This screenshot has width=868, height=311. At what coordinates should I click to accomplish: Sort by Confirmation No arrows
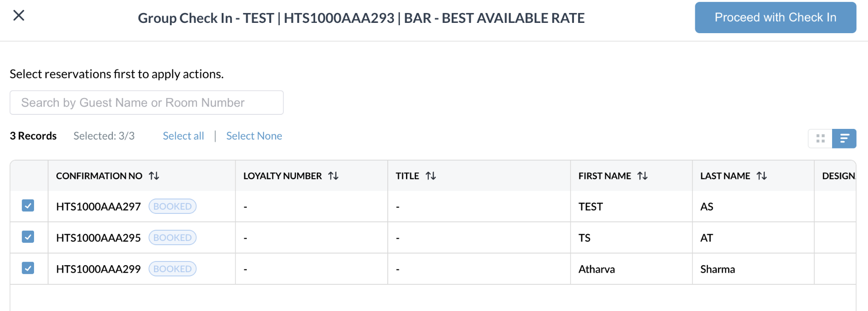[154, 176]
